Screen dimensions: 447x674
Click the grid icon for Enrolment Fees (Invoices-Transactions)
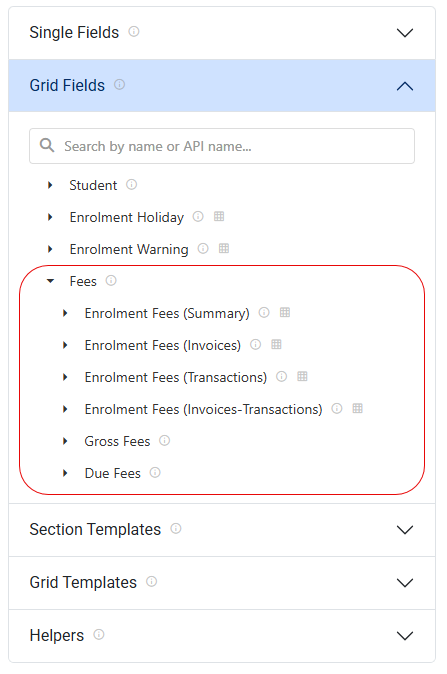click(358, 408)
